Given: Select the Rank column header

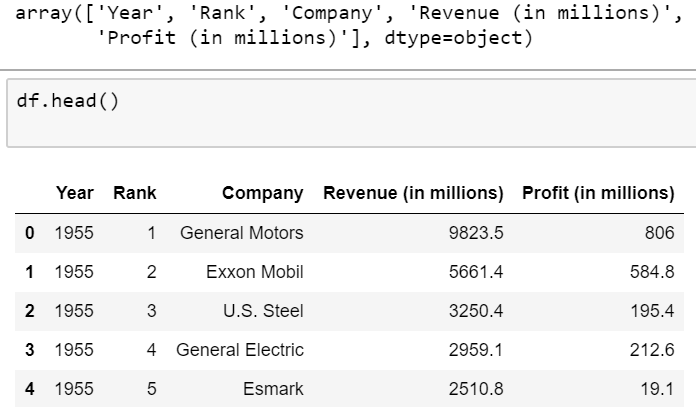Looking at the screenshot, I should point(135,193).
